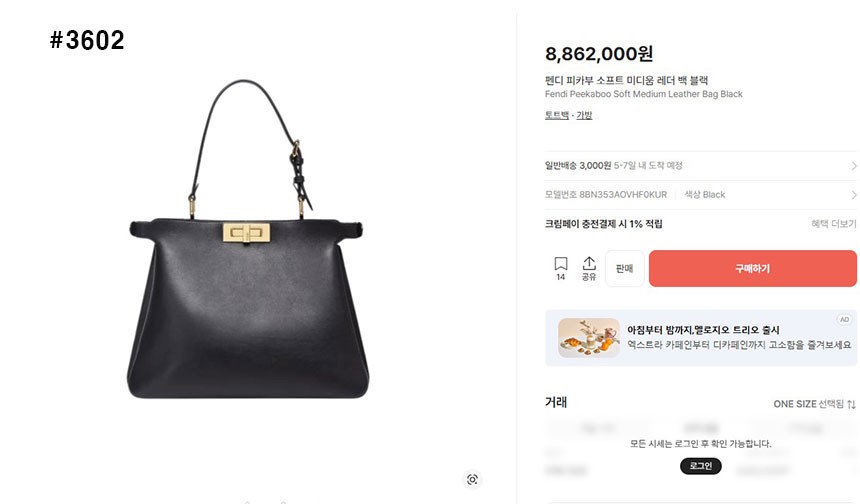Open the 토트백 category link
The width and height of the screenshot is (860, 504).
[557, 115]
